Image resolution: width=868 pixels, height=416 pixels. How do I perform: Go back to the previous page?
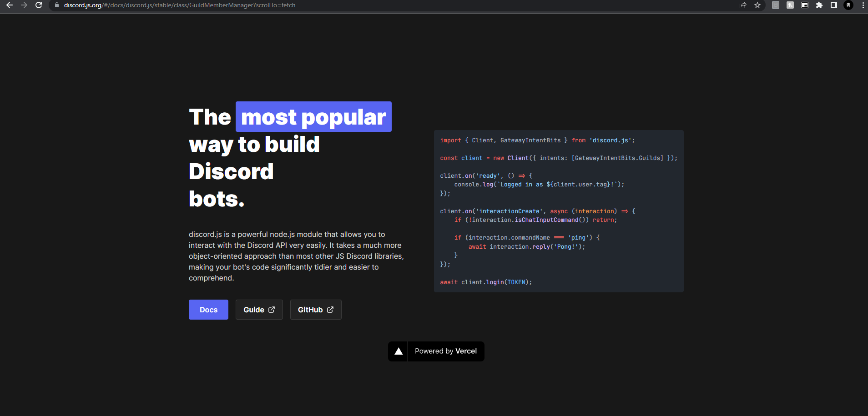click(10, 5)
